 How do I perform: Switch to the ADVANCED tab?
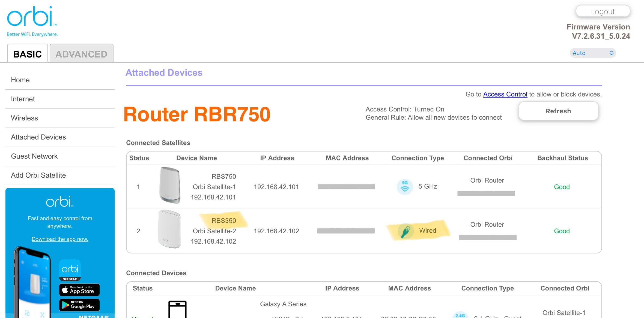coord(81,53)
